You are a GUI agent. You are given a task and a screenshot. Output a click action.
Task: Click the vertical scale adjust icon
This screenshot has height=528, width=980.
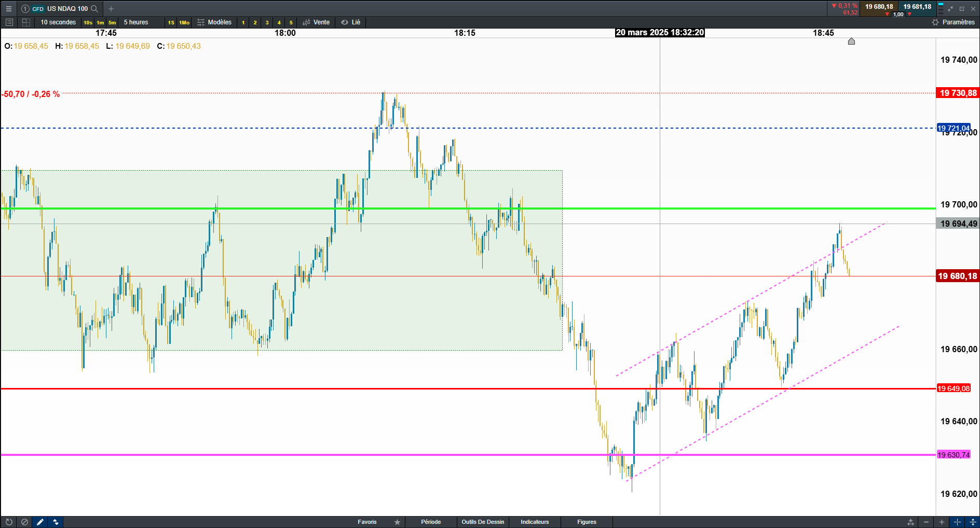(x=973, y=522)
